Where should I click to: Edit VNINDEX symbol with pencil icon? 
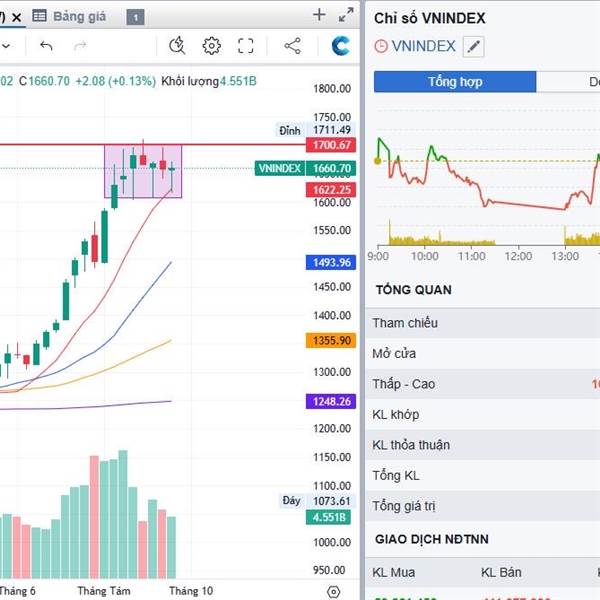click(x=474, y=46)
